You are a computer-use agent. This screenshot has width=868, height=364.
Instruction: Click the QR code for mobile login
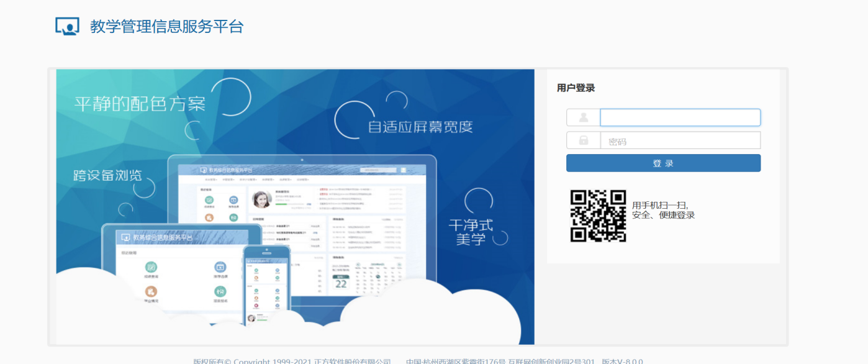[598, 216]
